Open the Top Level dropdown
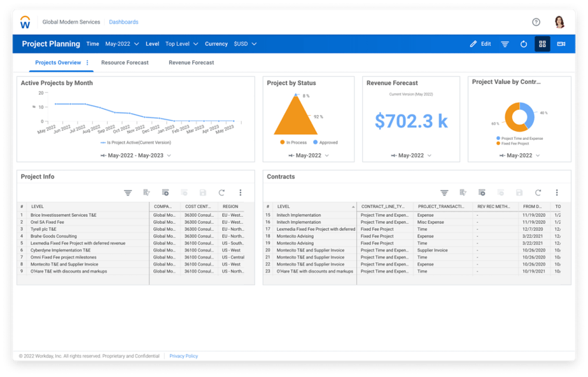Viewport: 588px width, 377px height. [183, 44]
